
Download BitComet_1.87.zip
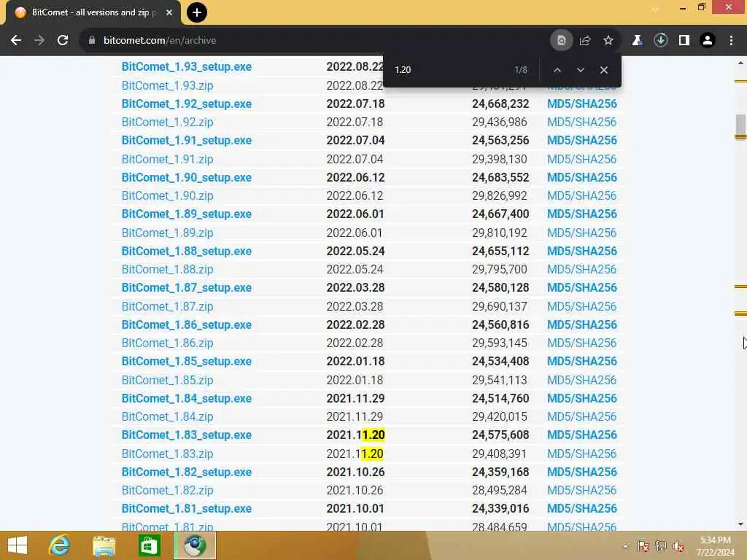(x=167, y=306)
